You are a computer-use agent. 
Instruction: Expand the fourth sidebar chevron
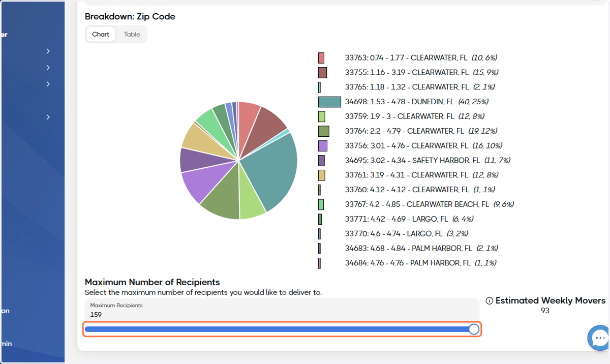click(x=48, y=117)
